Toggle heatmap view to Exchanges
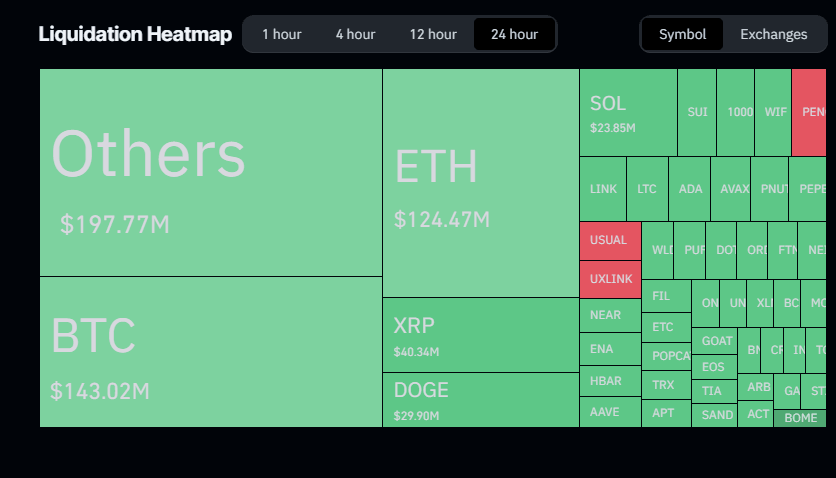 (x=773, y=34)
